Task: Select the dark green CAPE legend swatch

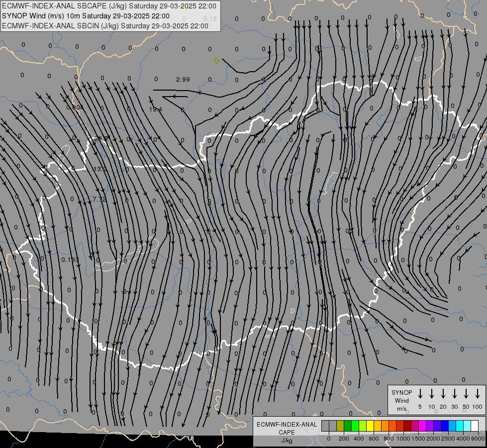Action: coord(348,426)
